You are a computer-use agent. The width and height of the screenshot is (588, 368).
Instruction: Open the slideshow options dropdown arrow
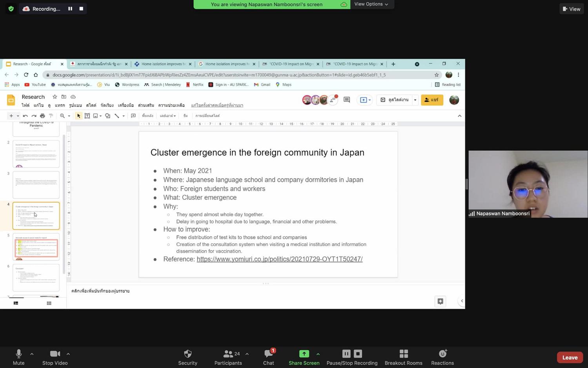(x=415, y=100)
